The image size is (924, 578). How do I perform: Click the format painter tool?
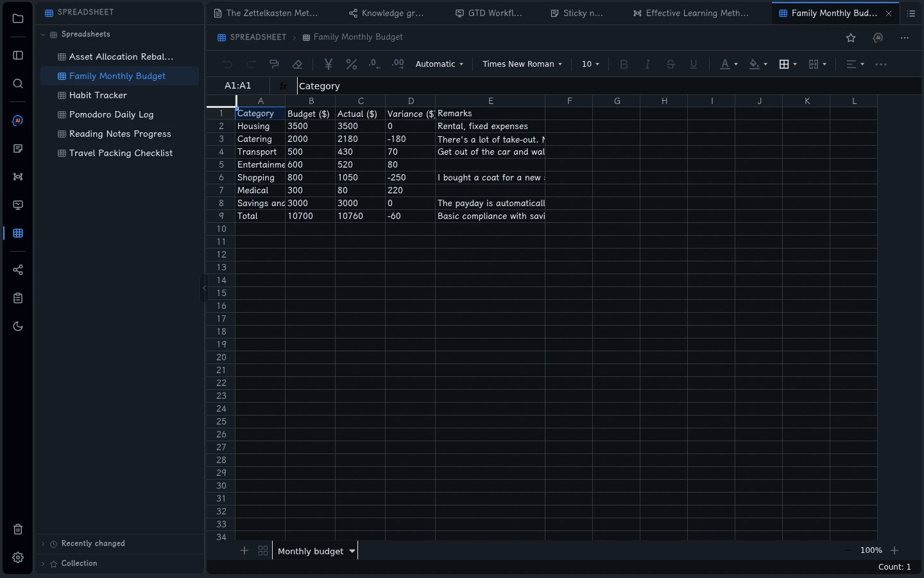pos(274,64)
